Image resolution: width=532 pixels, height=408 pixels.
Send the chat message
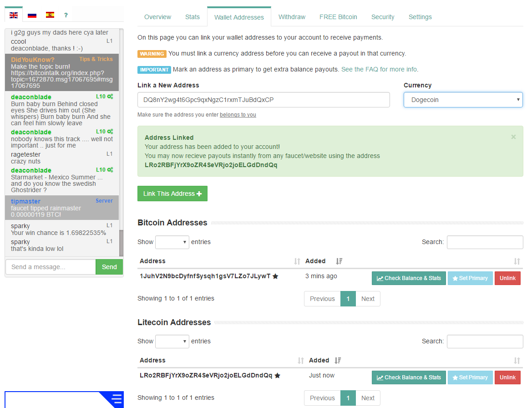tap(109, 267)
